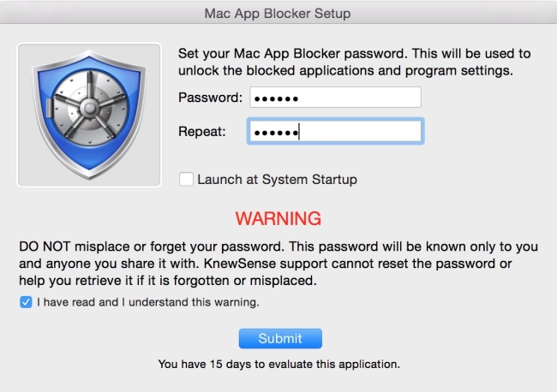Click the "Repeat:" field label
The width and height of the screenshot is (557, 392).
pos(201,132)
